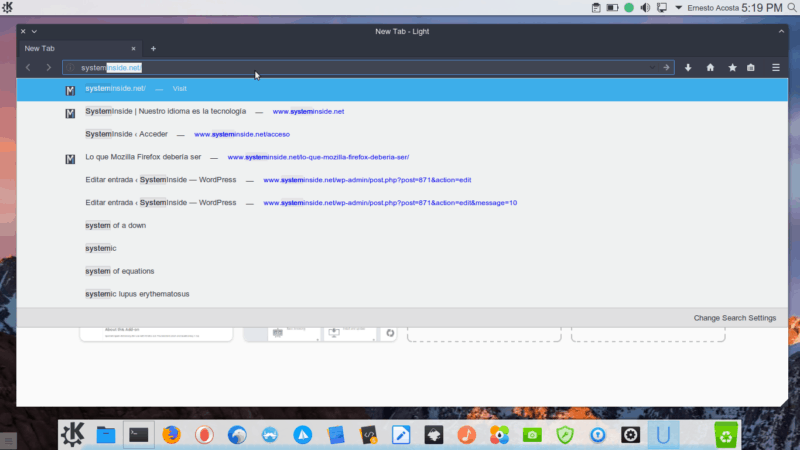The image size is (800, 450).
Task: Open SystemInside Nuestro idioma es la tecnología result
Action: pyautogui.click(x=402, y=111)
